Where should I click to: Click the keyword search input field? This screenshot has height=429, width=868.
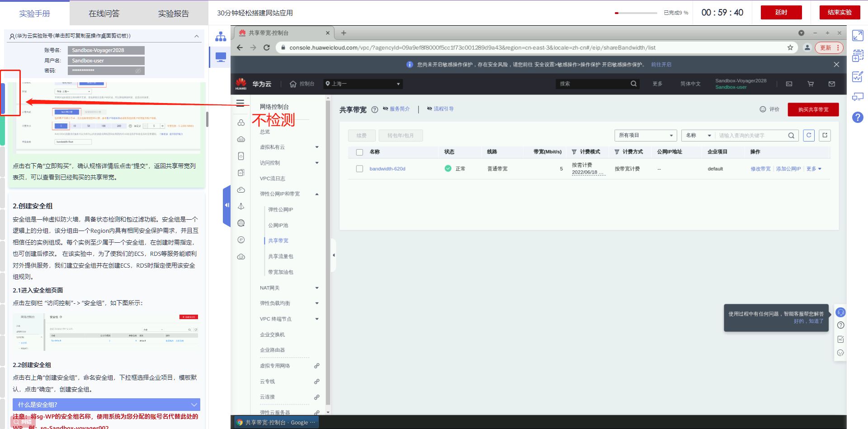[751, 136]
